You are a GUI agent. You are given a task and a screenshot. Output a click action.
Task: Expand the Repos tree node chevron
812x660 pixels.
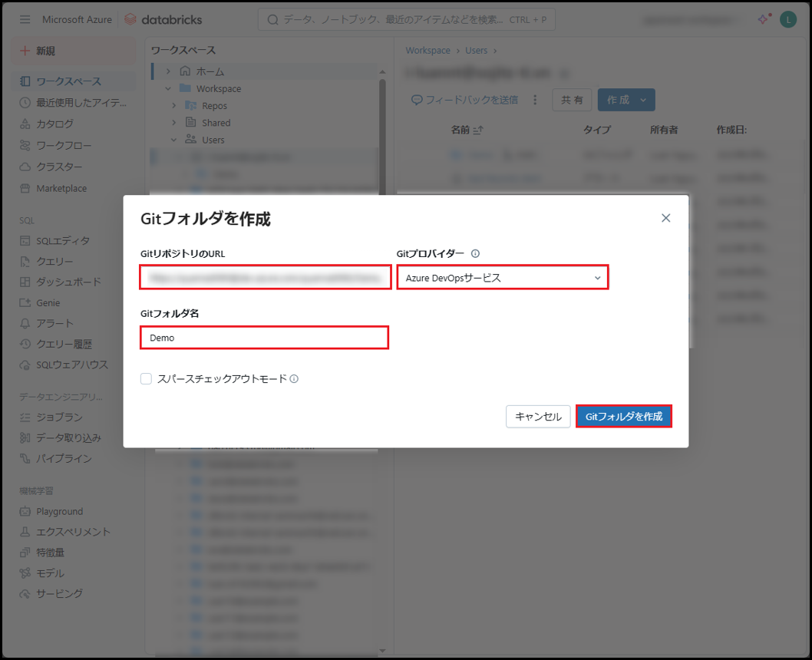[174, 106]
